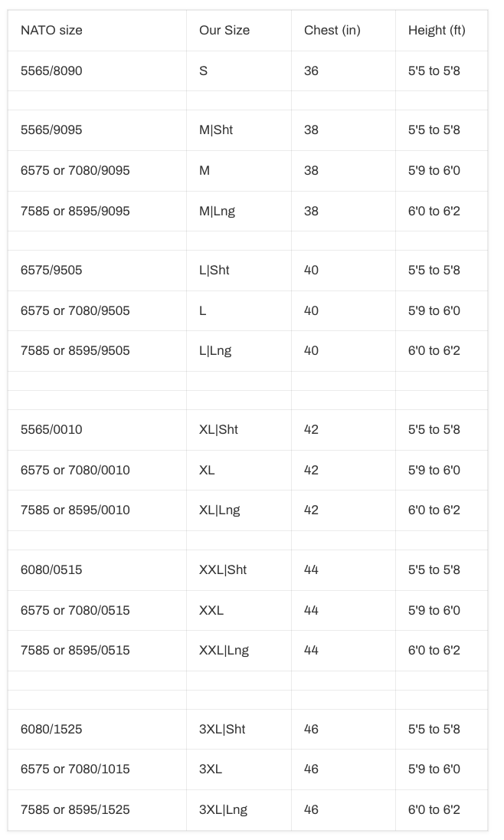Select the 5565/8090 NATO size cell
The height and width of the screenshot is (840, 504).
coord(51,71)
